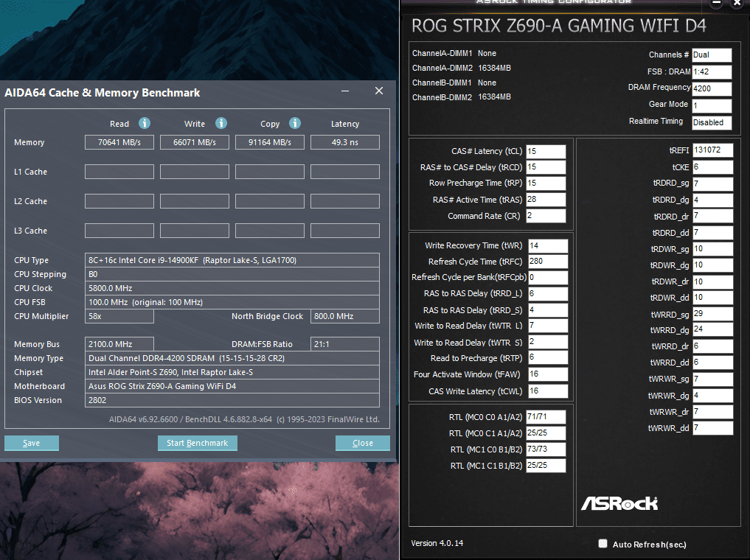Click the FSB : DRAM 1:42 field

(x=712, y=71)
